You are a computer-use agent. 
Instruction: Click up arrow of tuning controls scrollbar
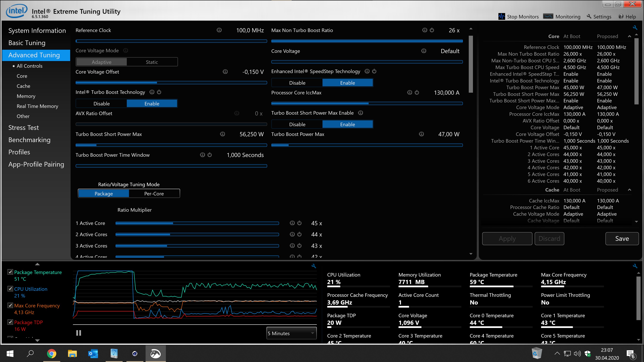471,29
